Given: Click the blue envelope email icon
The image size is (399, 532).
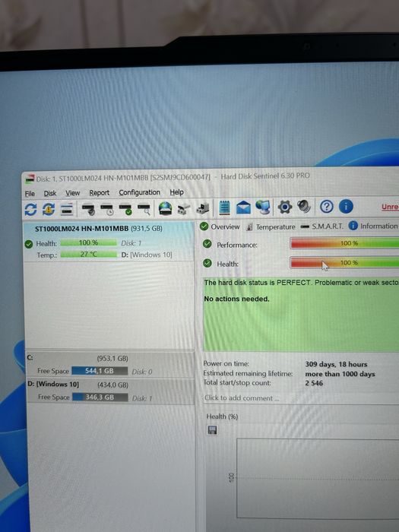Looking at the screenshot, I should pos(243,207).
